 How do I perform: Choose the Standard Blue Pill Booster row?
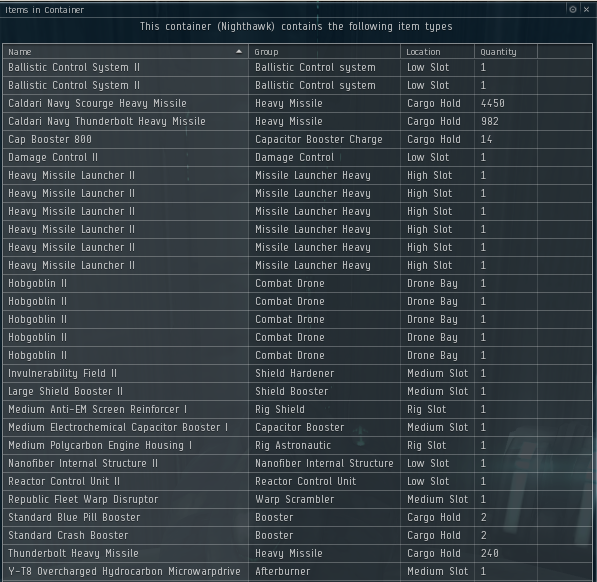tap(297, 517)
